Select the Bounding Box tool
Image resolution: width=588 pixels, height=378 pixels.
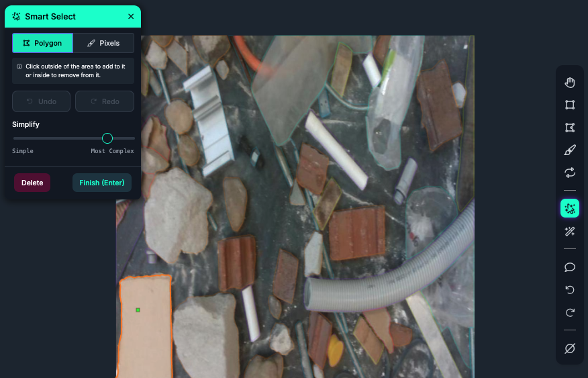(570, 105)
